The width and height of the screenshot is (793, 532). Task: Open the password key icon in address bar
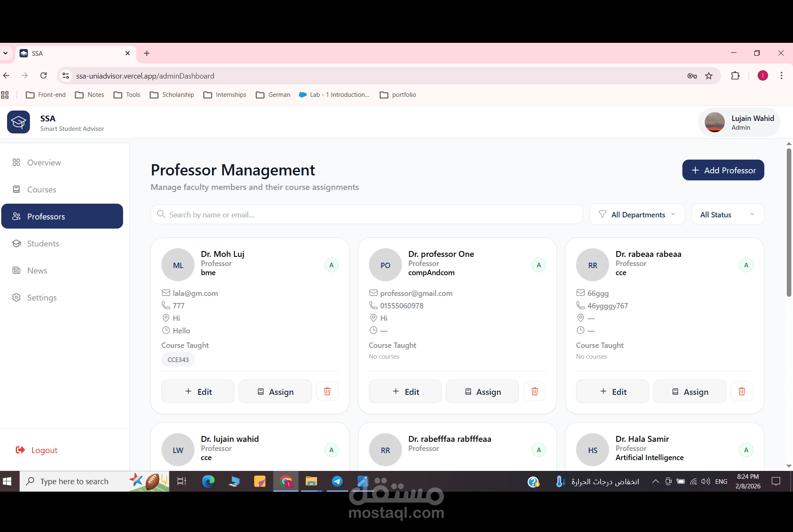[x=692, y=76]
